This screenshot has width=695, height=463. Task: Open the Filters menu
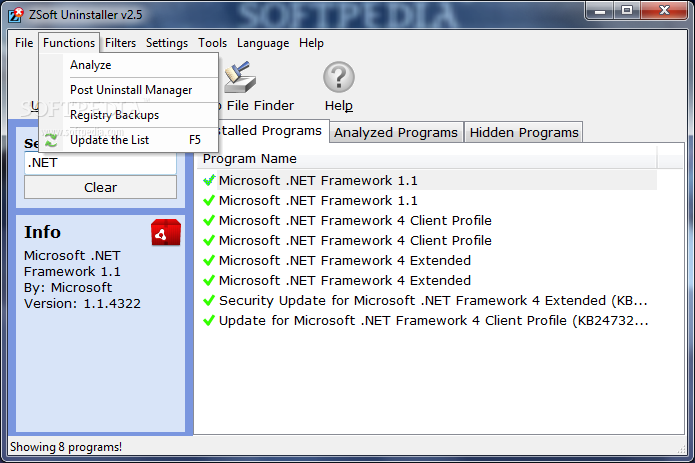pyautogui.click(x=120, y=43)
